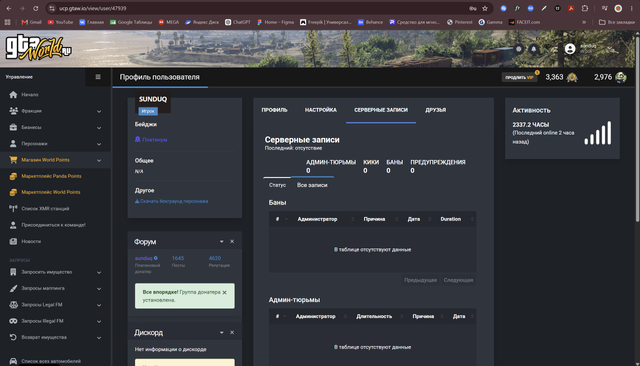The image size is (640, 366).
Task: Open user account dropdown in header
Action: point(609,49)
